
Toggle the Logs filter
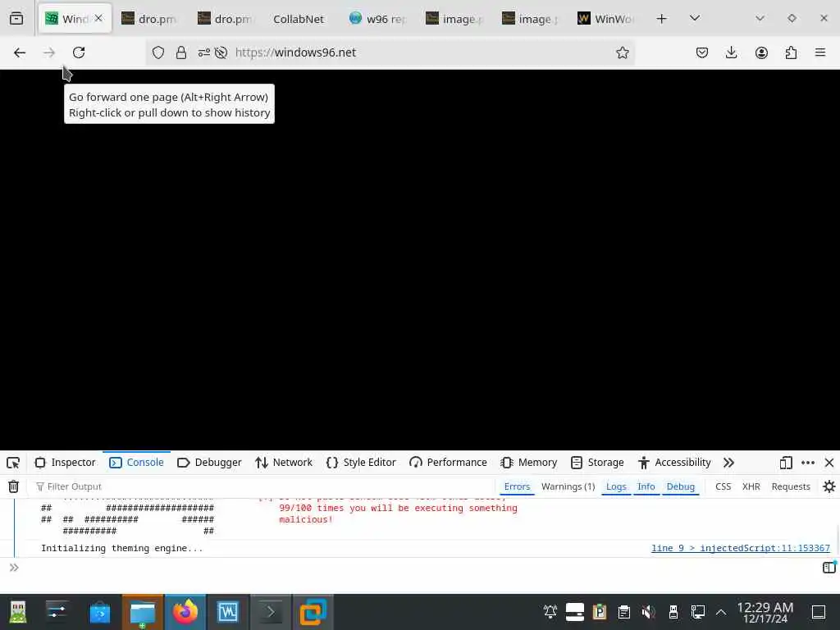[x=616, y=487]
